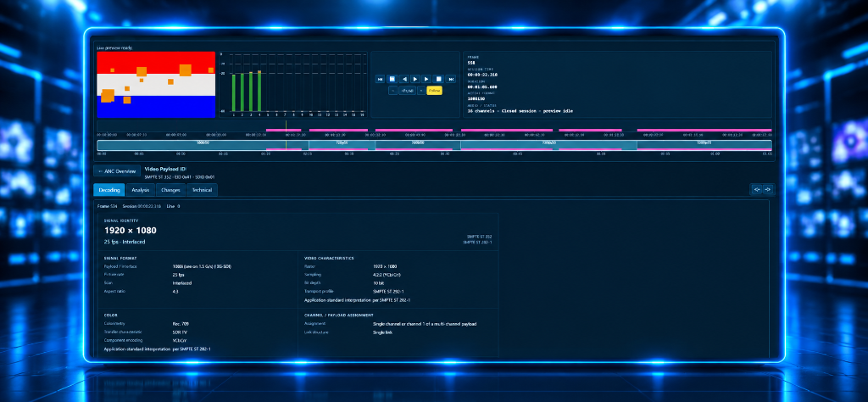Click the Scan value 'Interlaced'
This screenshot has width=868, height=402.
(182, 283)
